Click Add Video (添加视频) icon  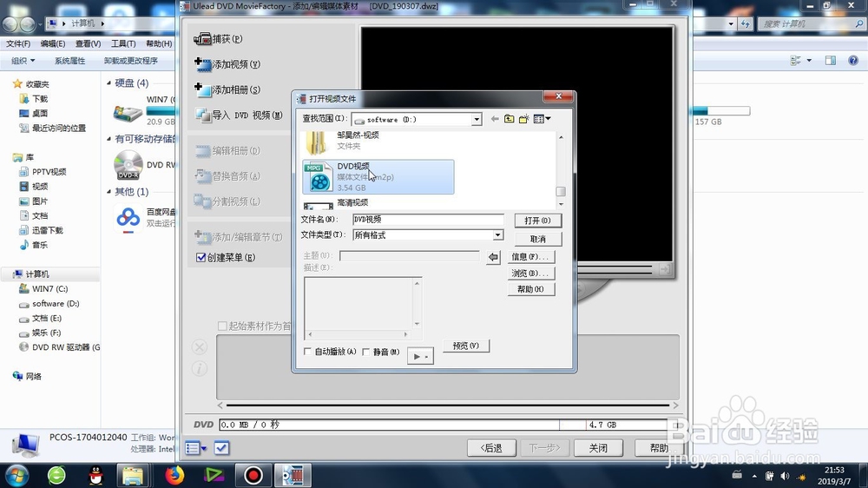202,64
